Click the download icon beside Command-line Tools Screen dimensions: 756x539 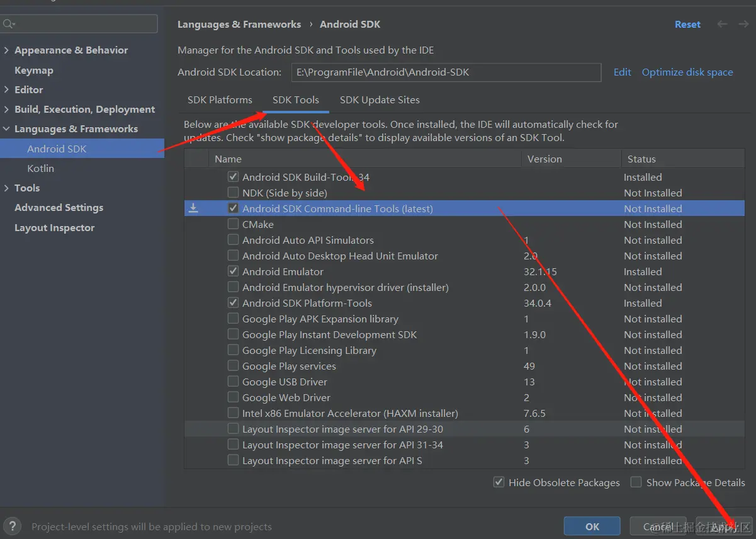[193, 208]
